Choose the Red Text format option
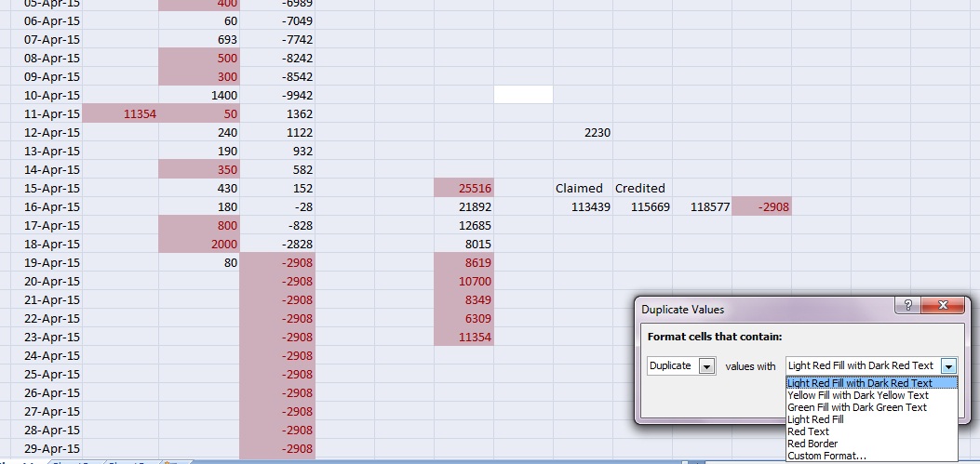The image size is (980, 464). coord(808,431)
